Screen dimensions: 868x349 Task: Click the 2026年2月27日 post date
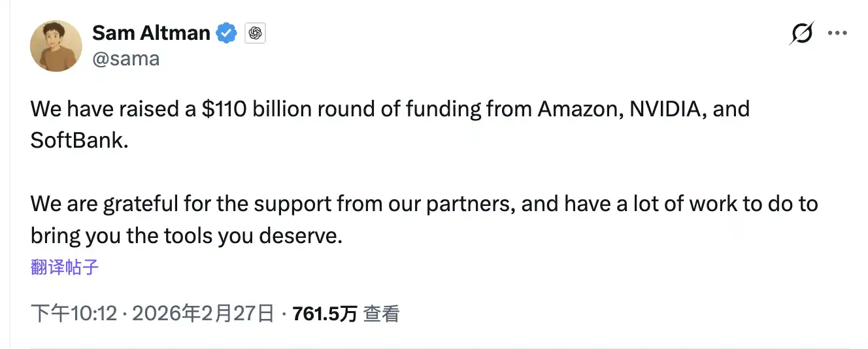click(203, 314)
